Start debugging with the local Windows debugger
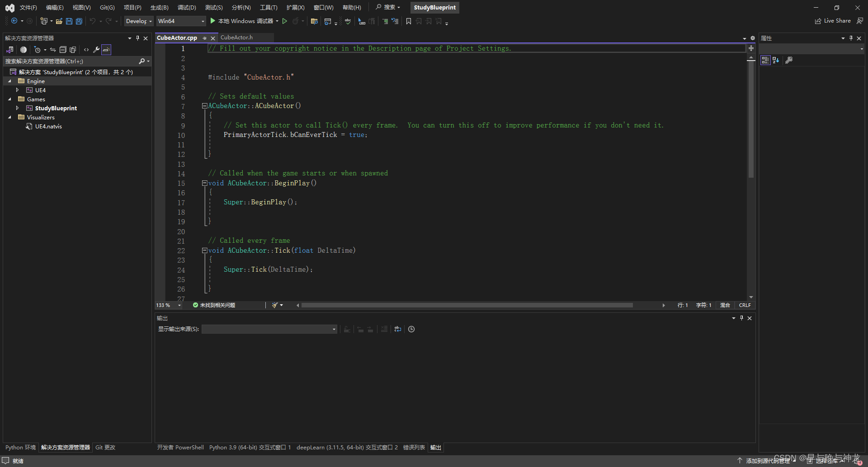Image resolution: width=868 pixels, height=467 pixels. (x=242, y=21)
